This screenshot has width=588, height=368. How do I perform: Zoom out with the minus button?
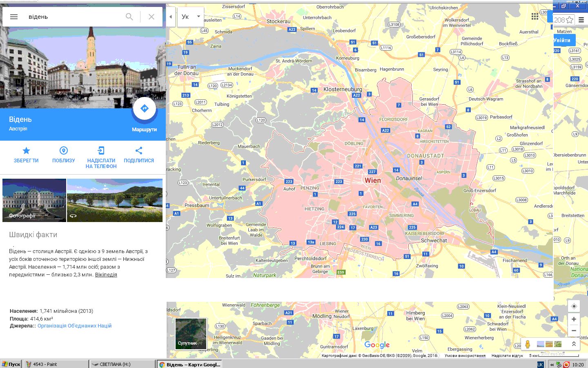coord(574,330)
